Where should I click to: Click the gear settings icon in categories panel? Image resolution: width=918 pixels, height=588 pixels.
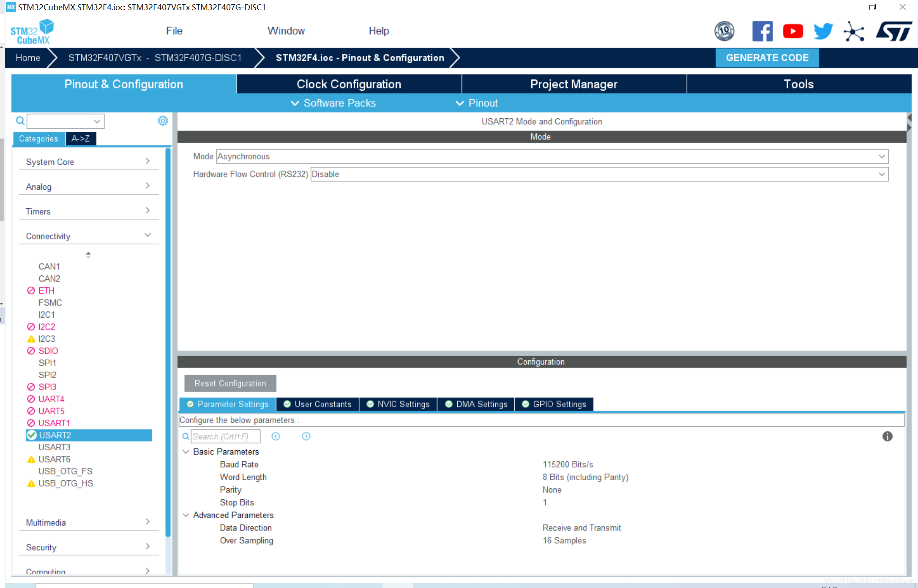pyautogui.click(x=163, y=121)
